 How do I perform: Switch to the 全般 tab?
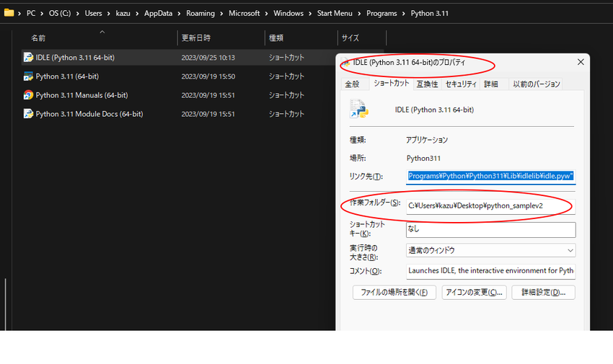coord(352,84)
